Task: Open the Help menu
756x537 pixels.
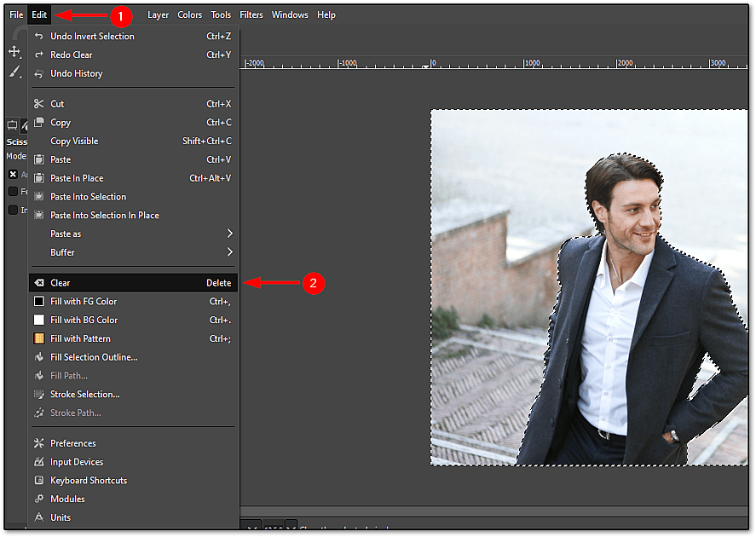Action: (x=326, y=15)
